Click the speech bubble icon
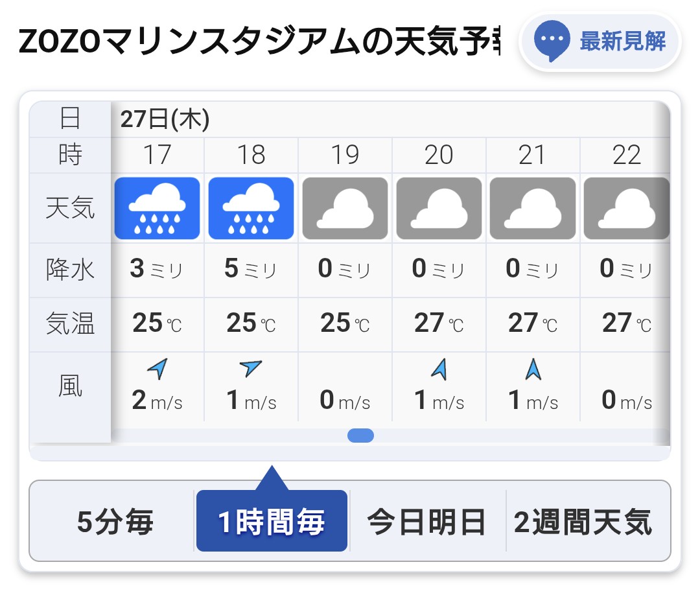 point(552,41)
